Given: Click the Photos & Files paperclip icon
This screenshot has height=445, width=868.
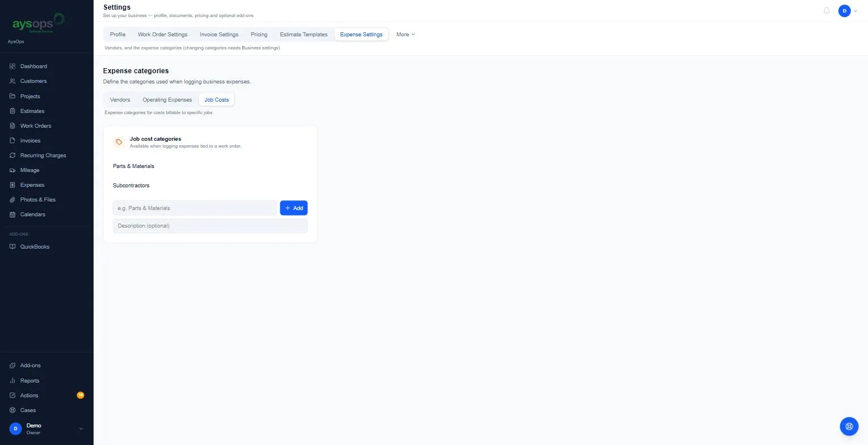Looking at the screenshot, I should click(x=12, y=200).
